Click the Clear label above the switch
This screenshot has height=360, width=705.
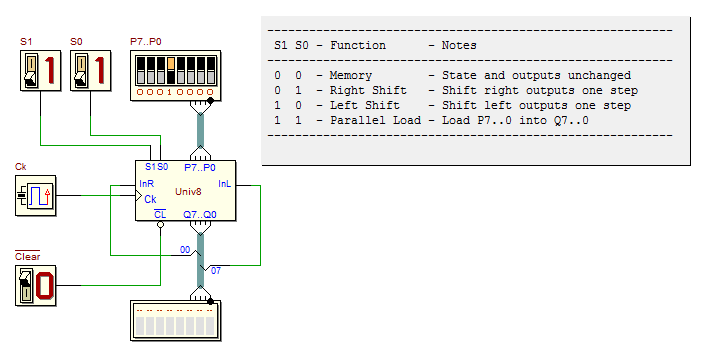point(27,256)
